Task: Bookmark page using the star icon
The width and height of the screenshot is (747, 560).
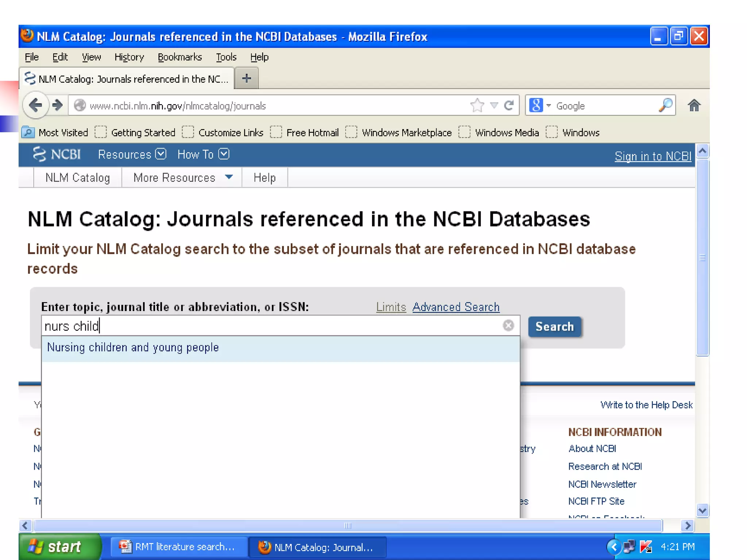Action: (477, 106)
